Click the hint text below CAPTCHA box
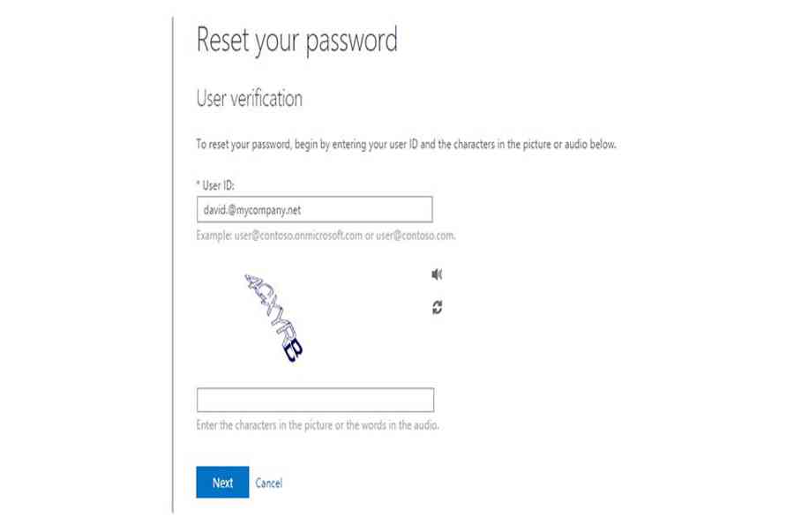This screenshot has height=532, width=794. (x=318, y=425)
